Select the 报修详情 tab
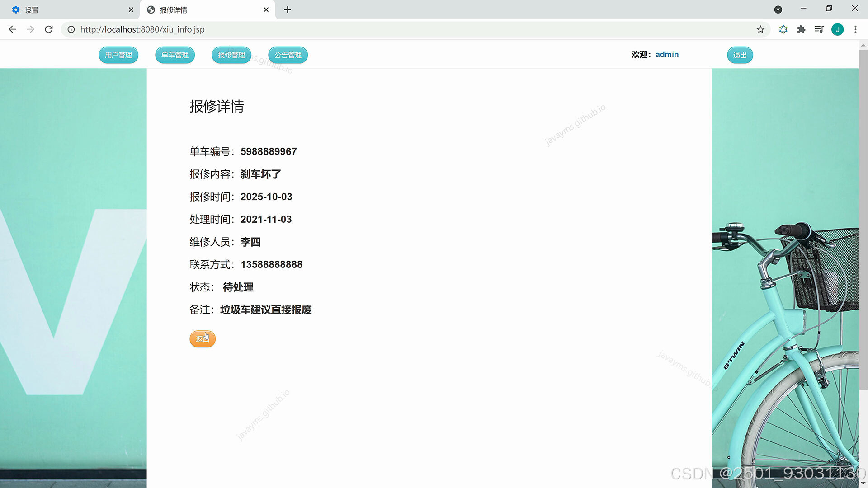This screenshot has height=488, width=868. (208, 9)
